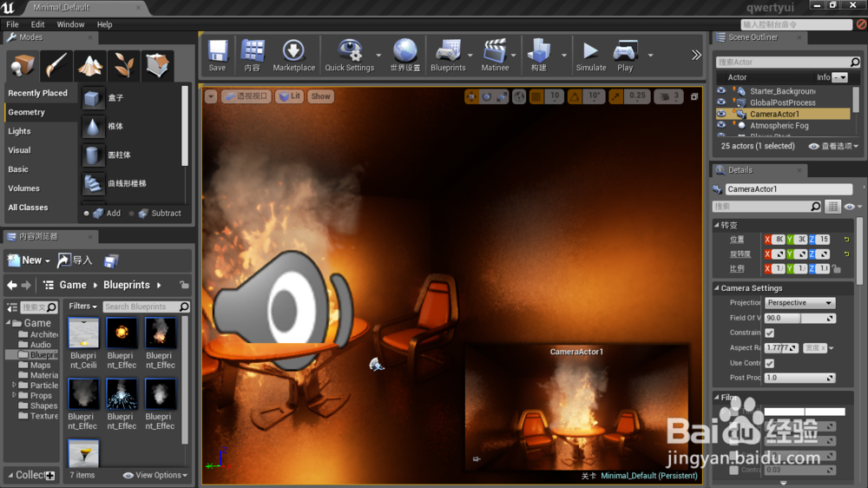868x488 pixels.
Task: Toggle visibility of GlobalPostProcess actor
Action: (720, 102)
